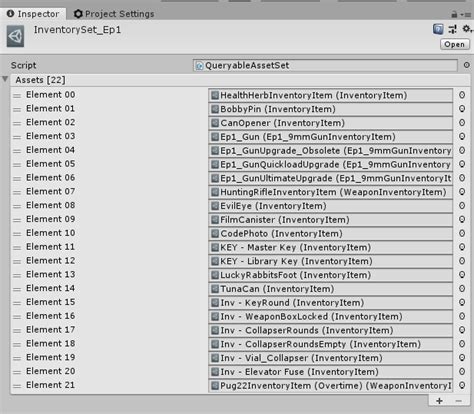This screenshot has height=414, width=474.
Task: Click the 'Element 12' label
Action: tap(50, 261)
